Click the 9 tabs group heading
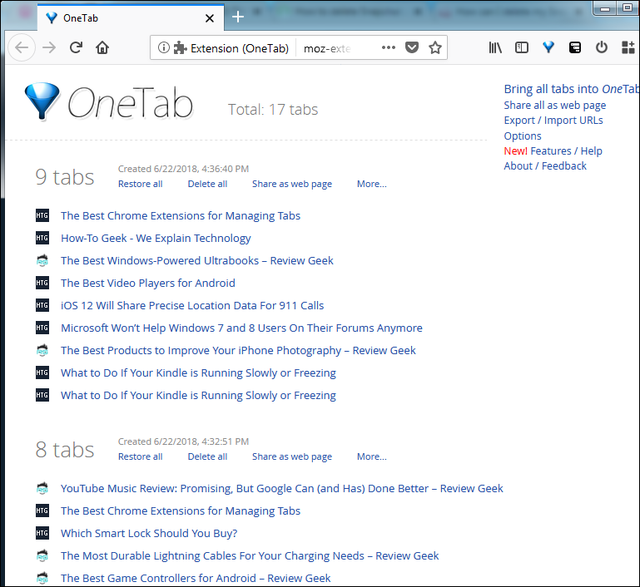This screenshot has width=640, height=587. (64, 177)
